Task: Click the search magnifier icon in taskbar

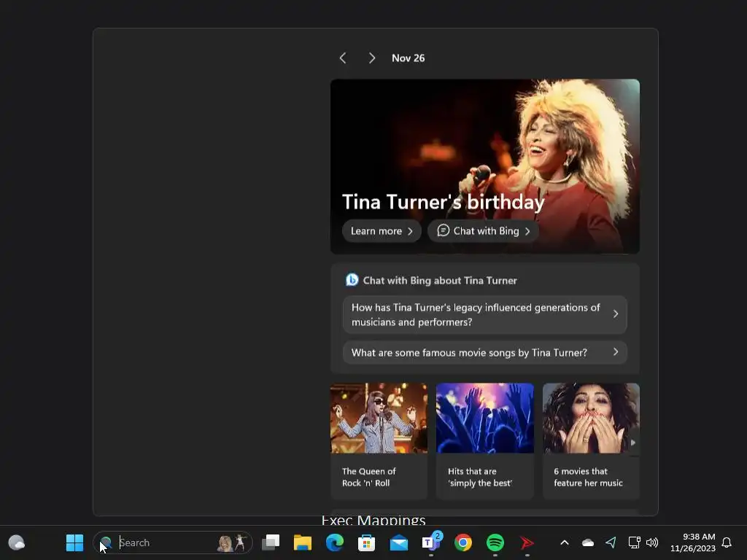Action: (106, 542)
